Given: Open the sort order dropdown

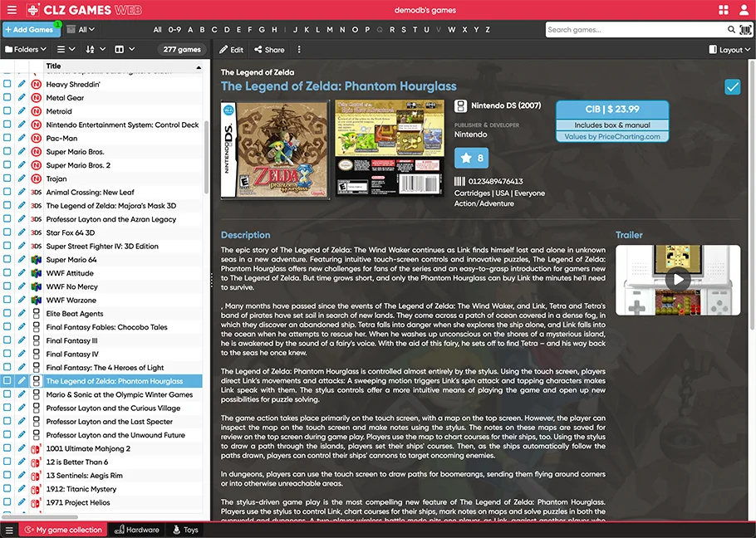Looking at the screenshot, I should 96,49.
